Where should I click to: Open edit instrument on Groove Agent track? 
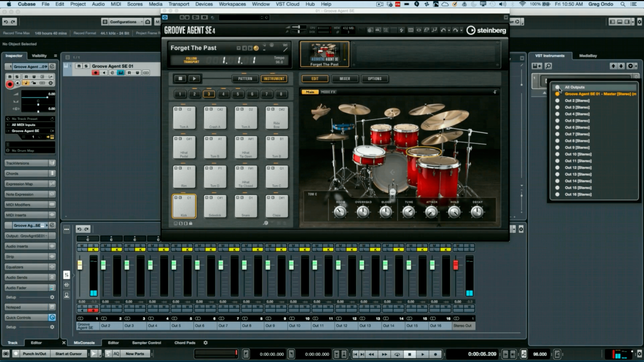coord(112,73)
